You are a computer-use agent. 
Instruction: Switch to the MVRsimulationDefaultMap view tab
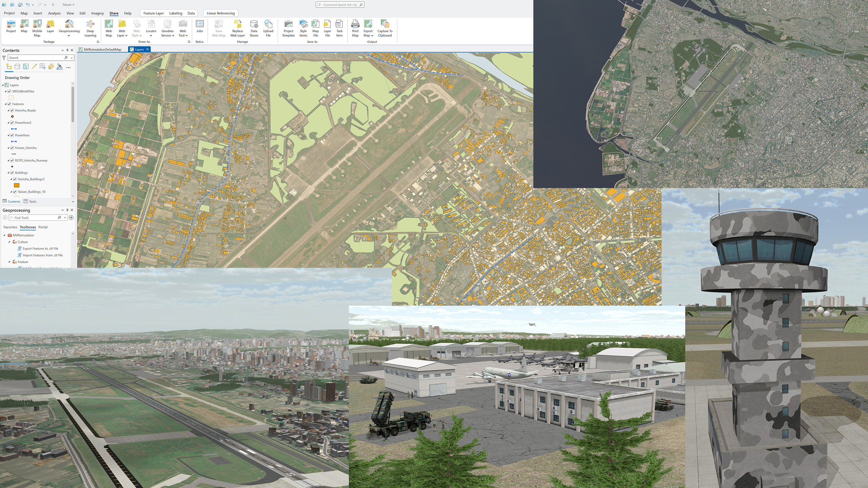click(102, 49)
